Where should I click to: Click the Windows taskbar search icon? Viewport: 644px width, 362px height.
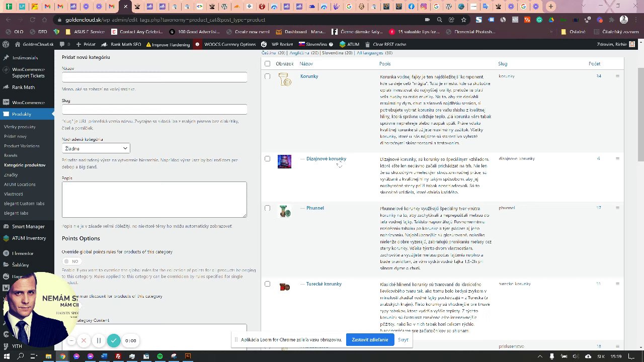tap(21, 356)
